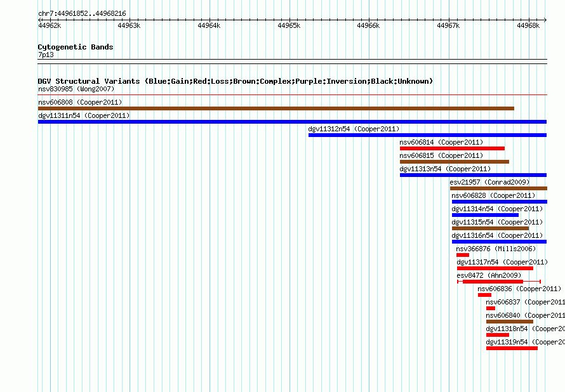Click the DGV Structural Variants track title
The image size is (565, 392).
click(236, 81)
